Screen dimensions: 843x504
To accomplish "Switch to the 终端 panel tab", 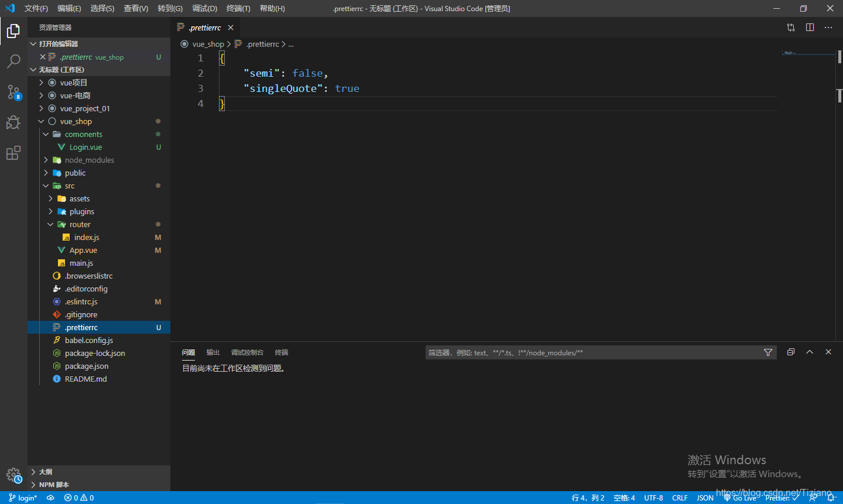I will tap(281, 352).
